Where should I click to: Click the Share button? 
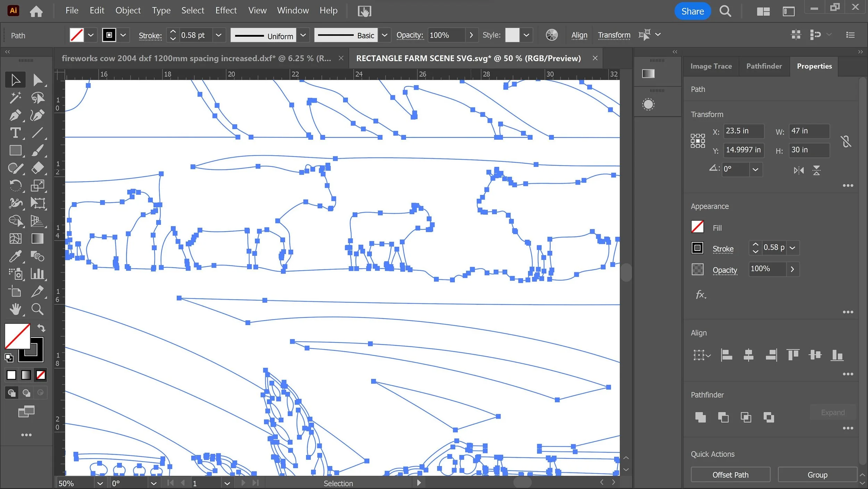(x=692, y=11)
